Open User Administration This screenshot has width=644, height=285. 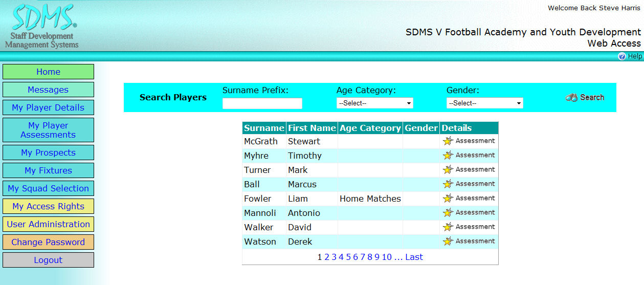coord(48,224)
